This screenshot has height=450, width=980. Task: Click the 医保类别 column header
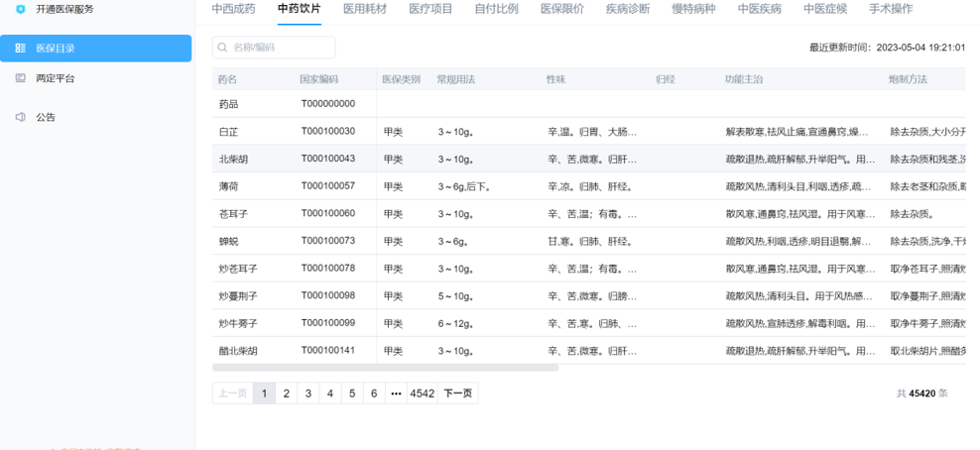coord(402,79)
